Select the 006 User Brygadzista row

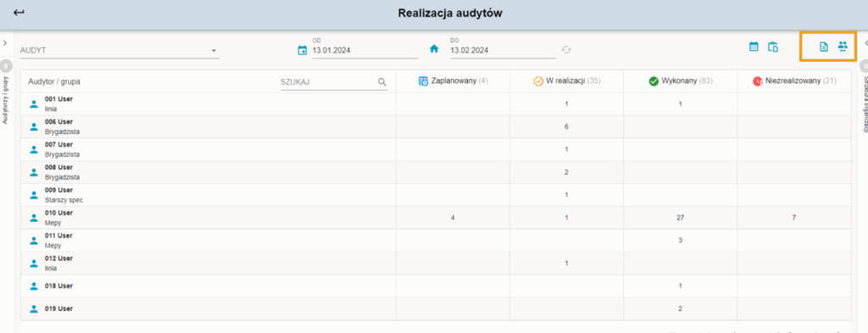coord(437,126)
